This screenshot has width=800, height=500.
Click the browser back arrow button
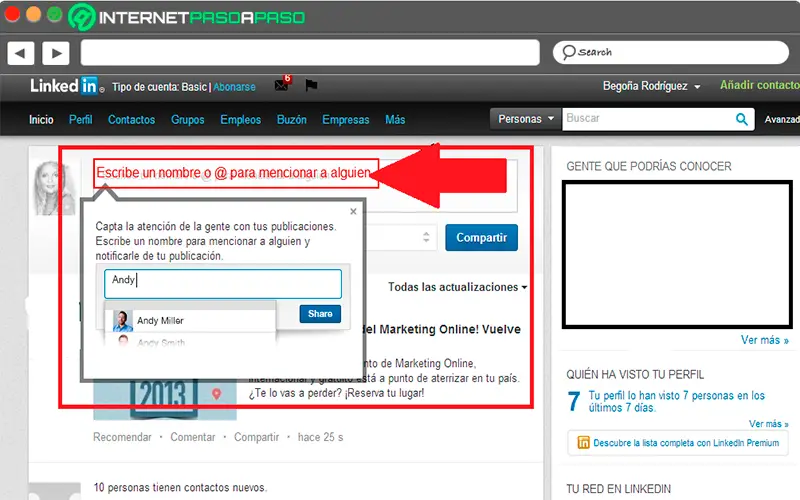click(x=20, y=53)
